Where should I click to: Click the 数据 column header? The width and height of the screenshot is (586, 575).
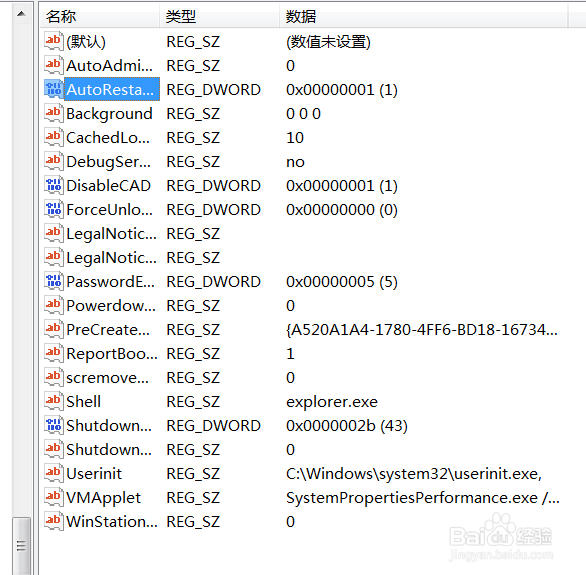coord(423,17)
